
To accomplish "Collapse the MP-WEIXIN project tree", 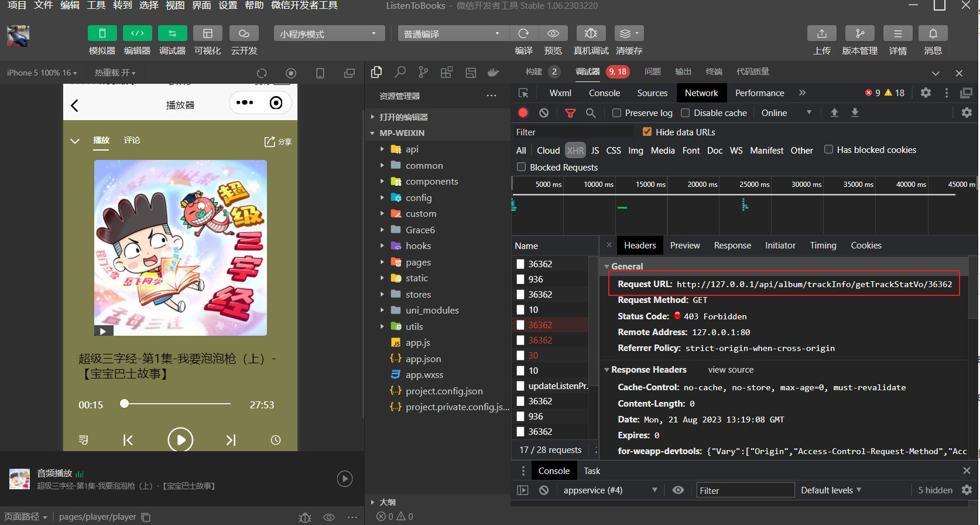I will 372,134.
